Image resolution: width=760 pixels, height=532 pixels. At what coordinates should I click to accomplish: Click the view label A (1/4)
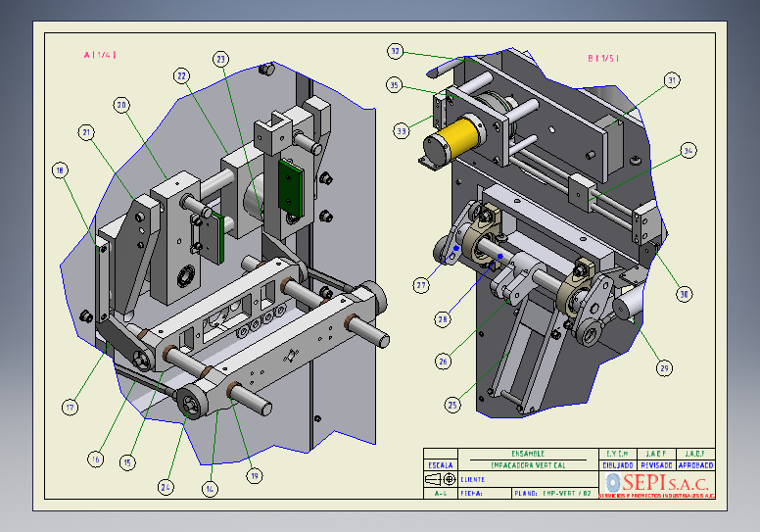click(x=100, y=56)
